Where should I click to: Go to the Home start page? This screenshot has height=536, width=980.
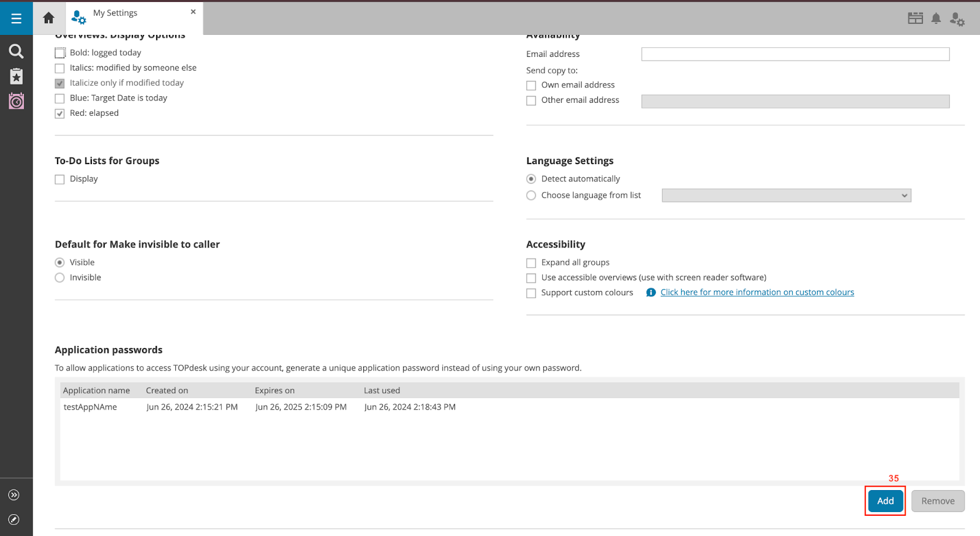(49, 18)
